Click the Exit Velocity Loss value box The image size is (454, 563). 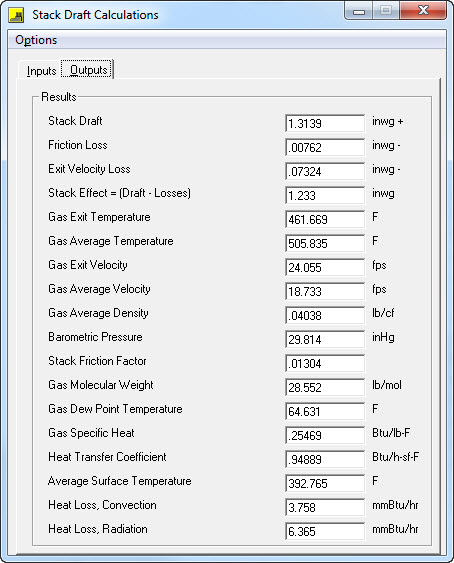325,172
